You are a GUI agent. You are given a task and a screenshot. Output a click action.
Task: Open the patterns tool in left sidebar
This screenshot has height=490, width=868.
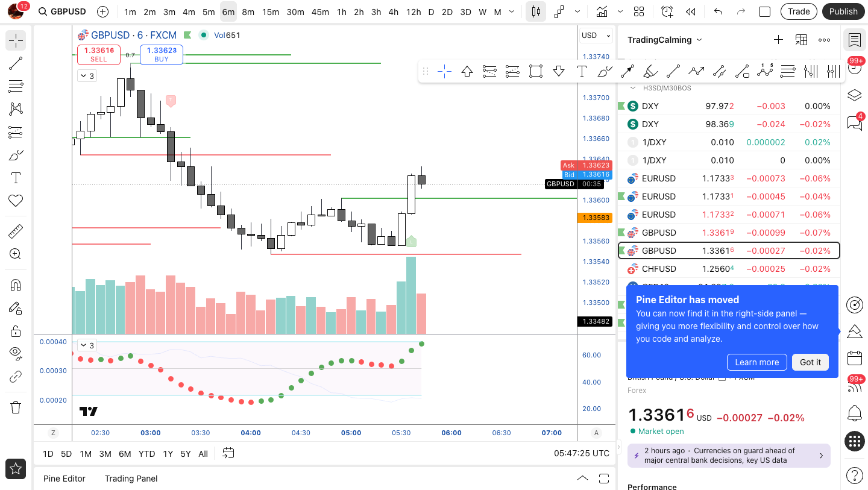(16, 109)
